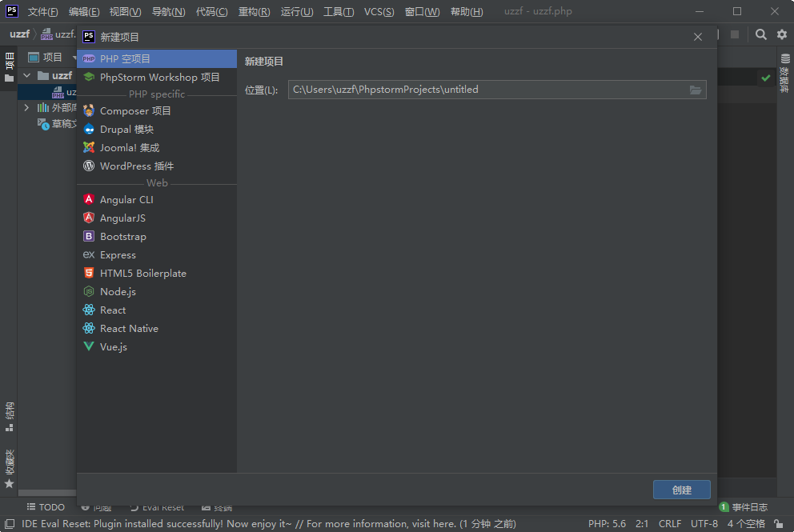Viewport: 794px width, 532px height.
Task: Open the 草稿文件 tree item
Action: tap(57, 124)
